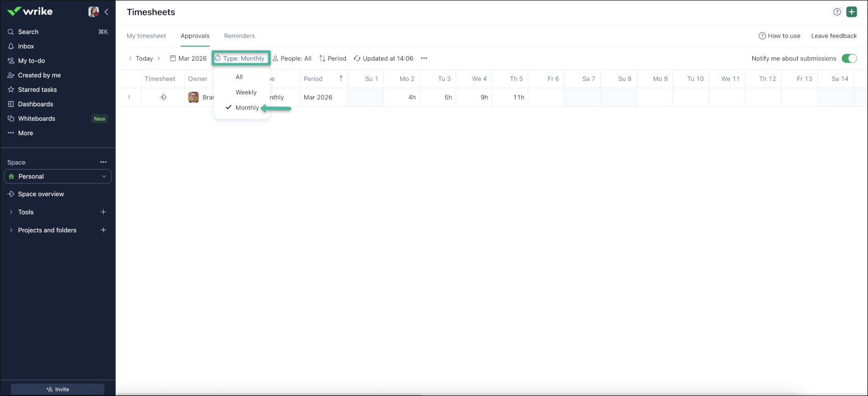The height and width of the screenshot is (396, 868).
Task: Go to the next period
Action: (x=159, y=59)
